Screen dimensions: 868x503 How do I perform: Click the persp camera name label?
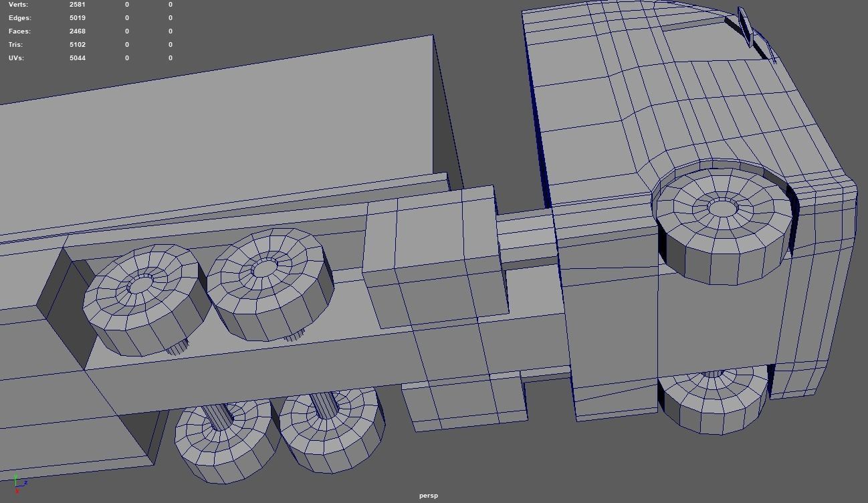click(429, 496)
